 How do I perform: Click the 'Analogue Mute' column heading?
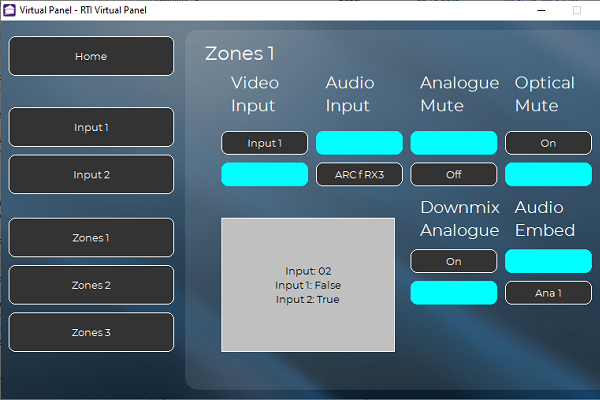point(460,94)
